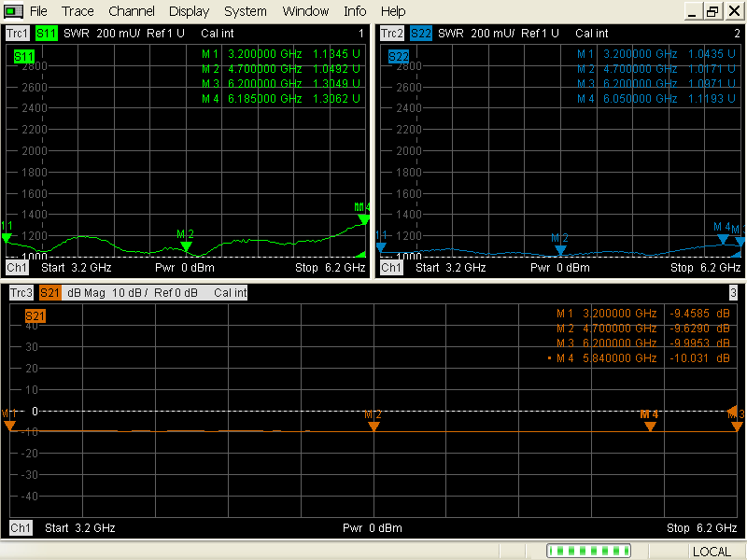Select the S22 trace label

pos(420,33)
